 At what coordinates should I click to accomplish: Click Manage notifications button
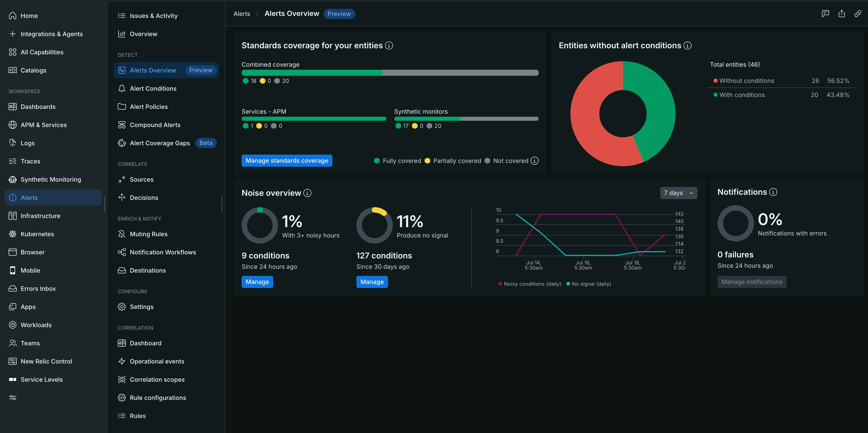tap(752, 282)
